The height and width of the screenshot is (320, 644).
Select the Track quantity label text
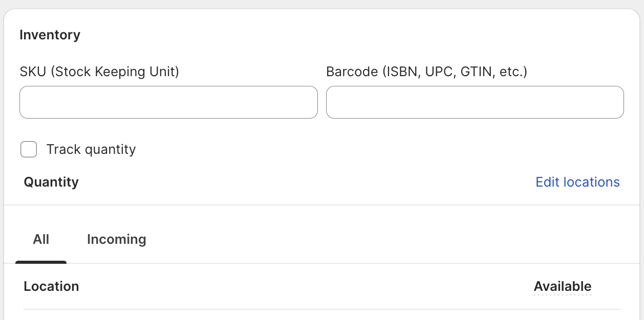click(x=91, y=149)
